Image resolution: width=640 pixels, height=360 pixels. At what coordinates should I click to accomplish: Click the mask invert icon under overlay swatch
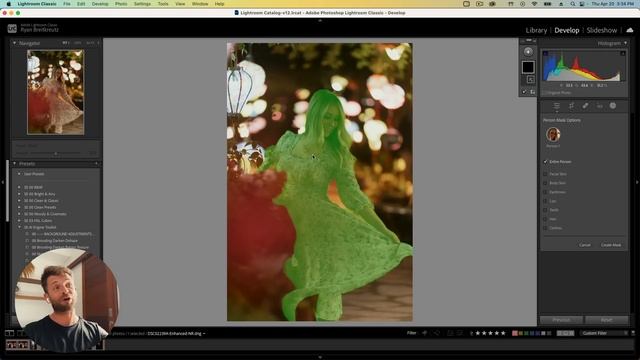pos(530,80)
